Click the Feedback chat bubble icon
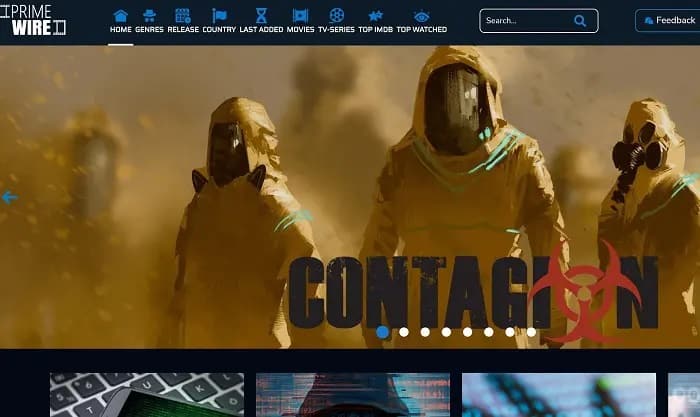 click(x=649, y=21)
